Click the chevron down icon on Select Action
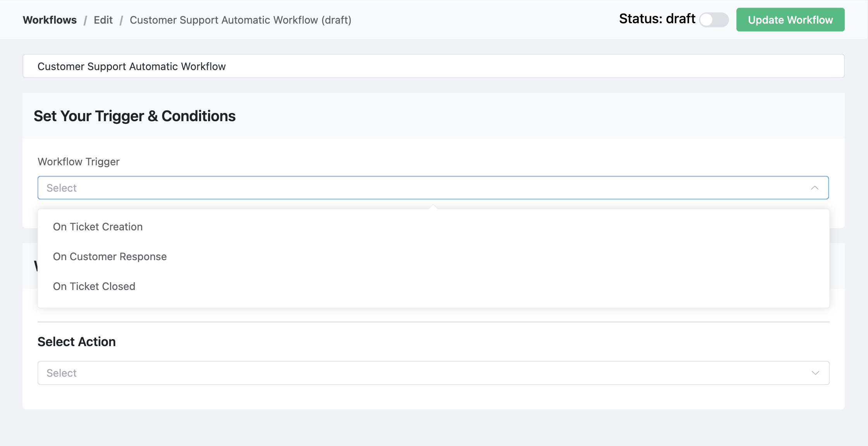Viewport: 868px width, 446px height. (x=816, y=373)
